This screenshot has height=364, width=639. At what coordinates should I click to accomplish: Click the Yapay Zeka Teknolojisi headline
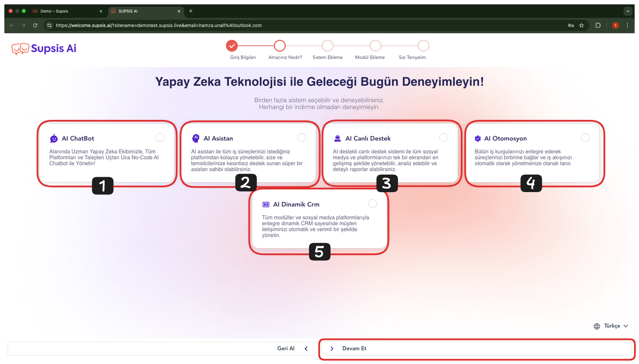pos(319,82)
